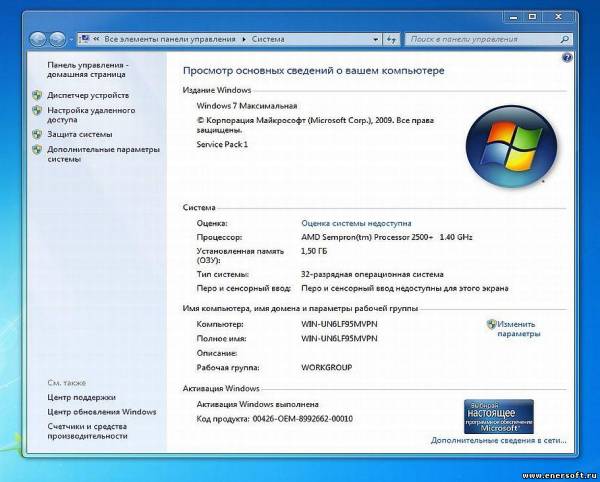
Task: Click the magnifier search icon
Action: pyautogui.click(x=565, y=39)
